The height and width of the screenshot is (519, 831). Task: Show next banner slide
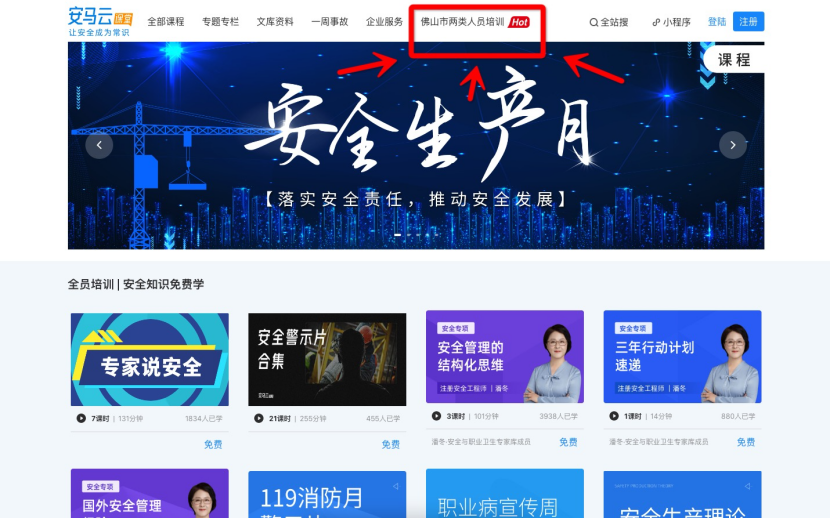click(x=733, y=145)
